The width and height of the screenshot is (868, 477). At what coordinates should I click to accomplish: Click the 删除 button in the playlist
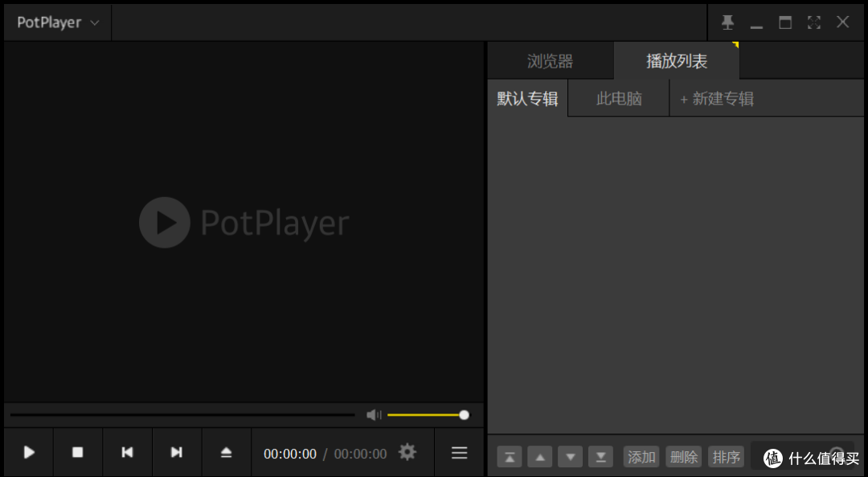pos(684,457)
